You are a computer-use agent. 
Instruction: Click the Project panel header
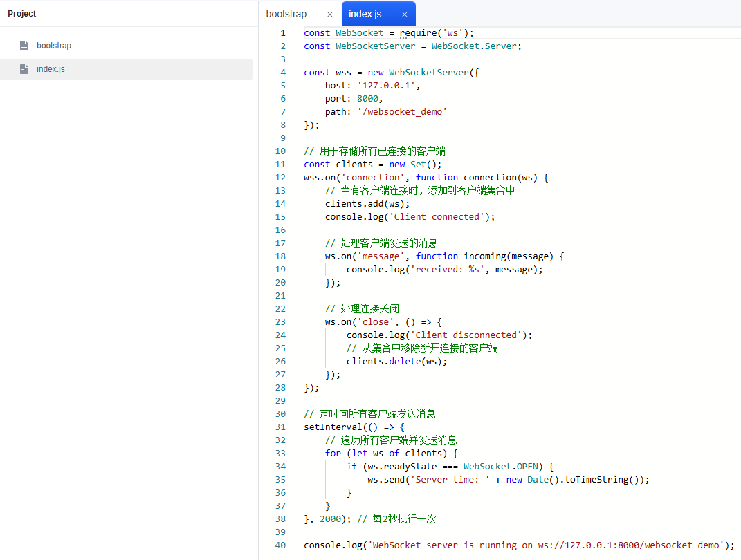pos(22,14)
